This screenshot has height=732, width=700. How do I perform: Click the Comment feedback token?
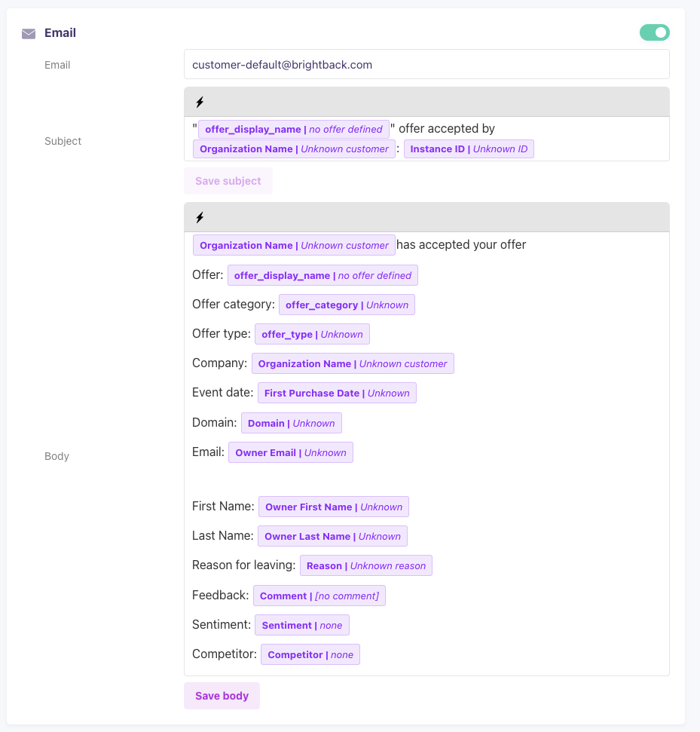(x=319, y=596)
